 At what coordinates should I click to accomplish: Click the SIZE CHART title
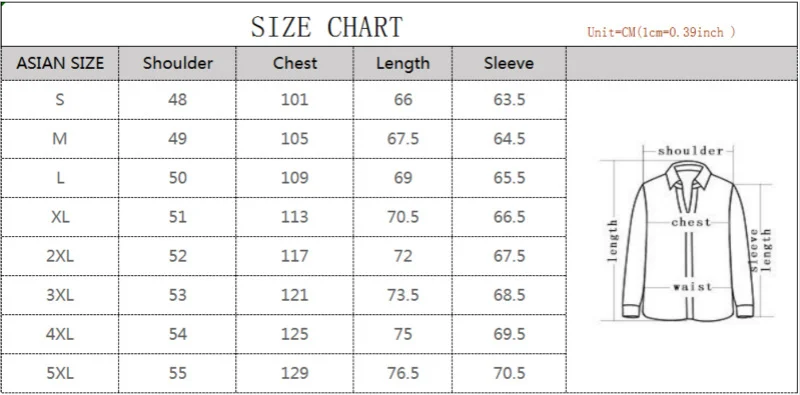[327, 27]
